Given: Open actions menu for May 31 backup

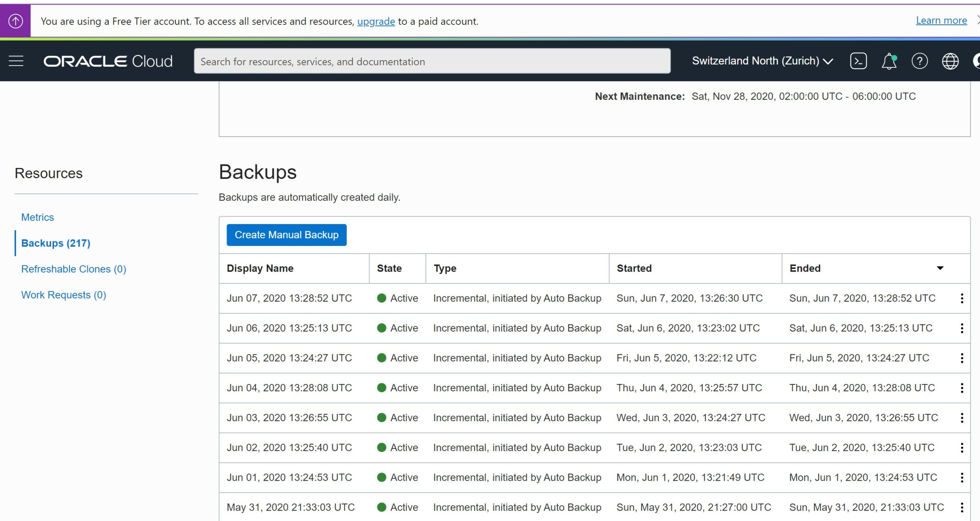Looking at the screenshot, I should click(962, 507).
